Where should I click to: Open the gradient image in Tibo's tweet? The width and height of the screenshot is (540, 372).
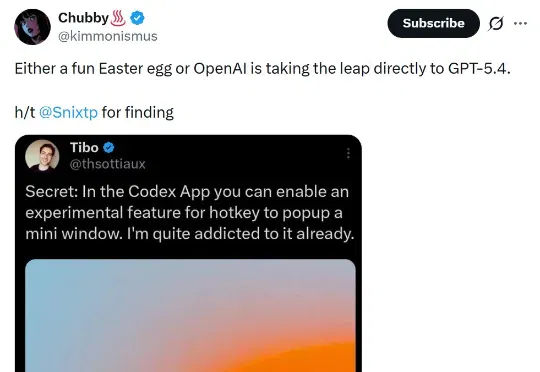point(190,316)
